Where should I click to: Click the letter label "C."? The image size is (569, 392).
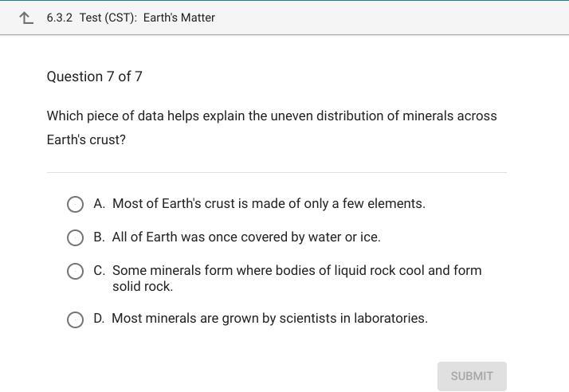100,271
